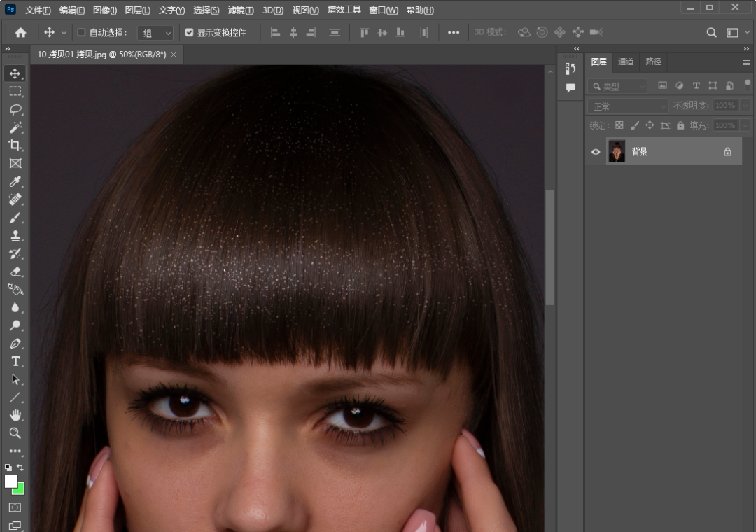
Task: Open the 正常 blend mode dropdown
Action: (628, 106)
